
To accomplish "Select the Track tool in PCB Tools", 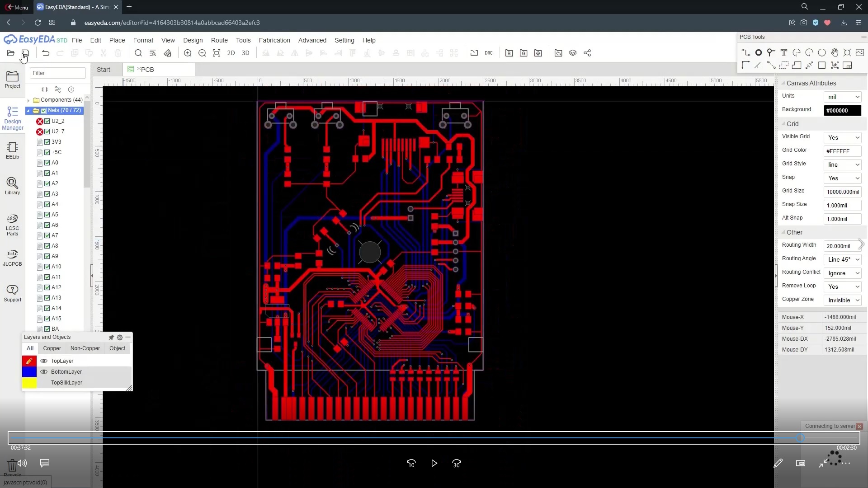I will click(x=746, y=52).
